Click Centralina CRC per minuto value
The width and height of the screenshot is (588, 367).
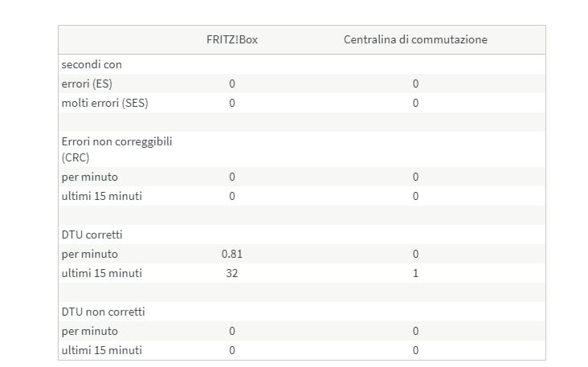tap(415, 177)
